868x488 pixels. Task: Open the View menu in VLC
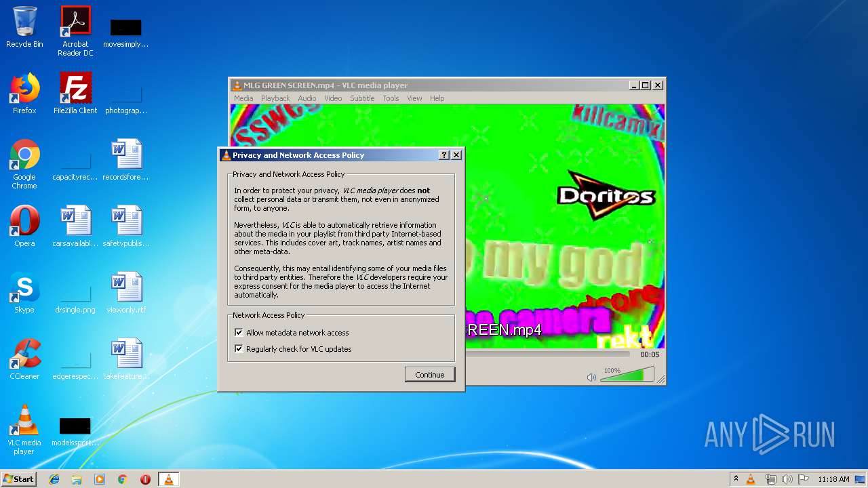point(414,98)
